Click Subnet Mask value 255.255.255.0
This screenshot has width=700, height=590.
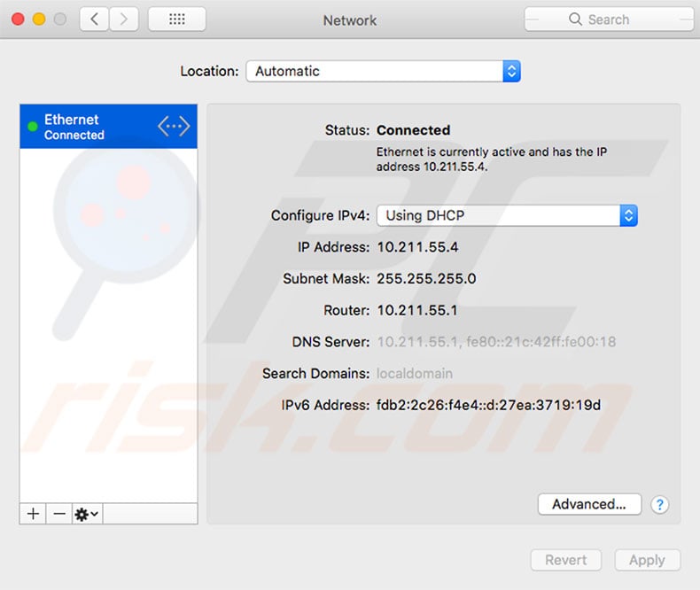click(x=426, y=278)
